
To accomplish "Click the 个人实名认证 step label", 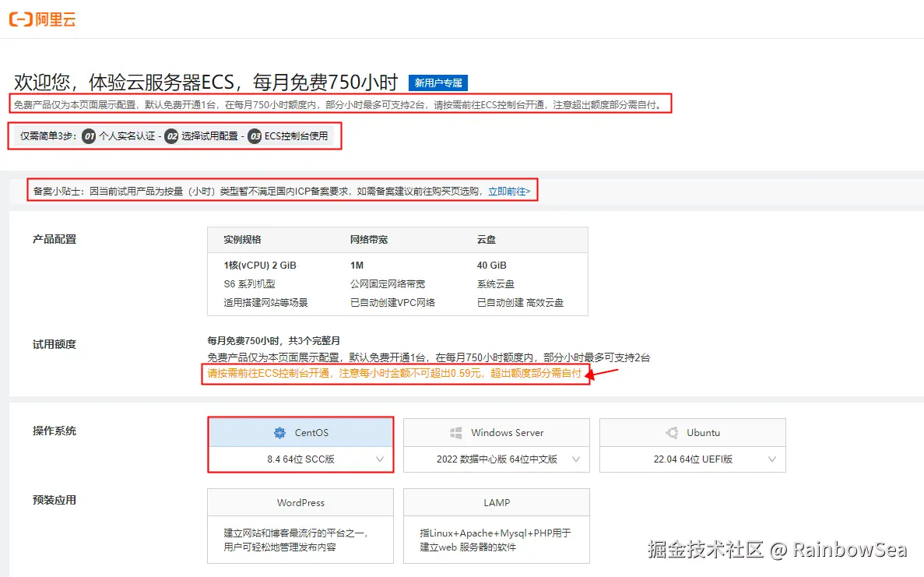I will [127, 136].
